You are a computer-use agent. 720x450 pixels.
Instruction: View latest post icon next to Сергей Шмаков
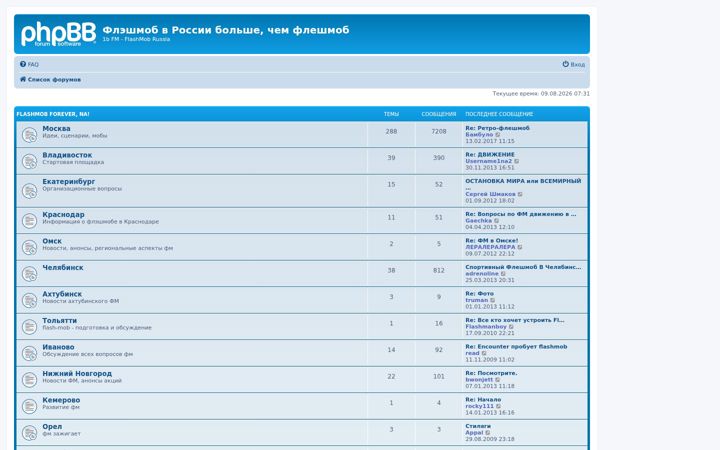click(x=520, y=195)
